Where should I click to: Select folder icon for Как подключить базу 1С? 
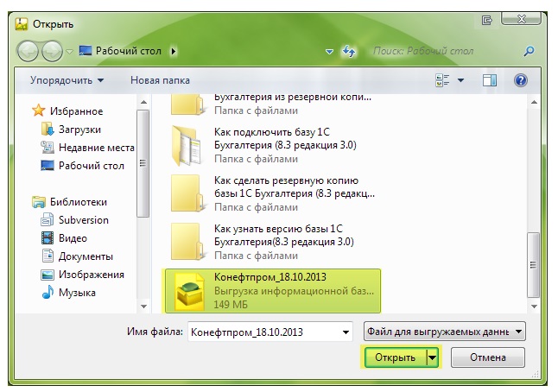coord(187,145)
